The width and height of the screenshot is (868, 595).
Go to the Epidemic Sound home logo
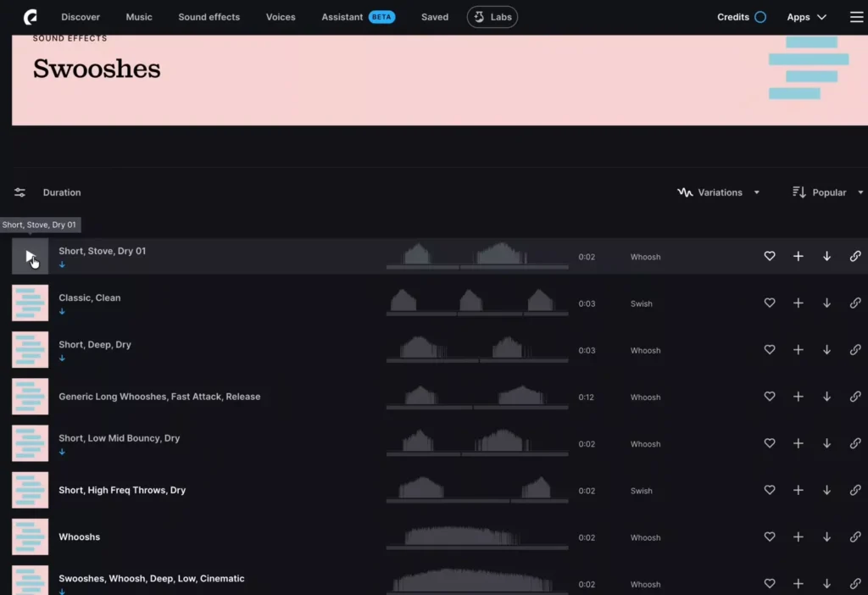[x=31, y=17]
